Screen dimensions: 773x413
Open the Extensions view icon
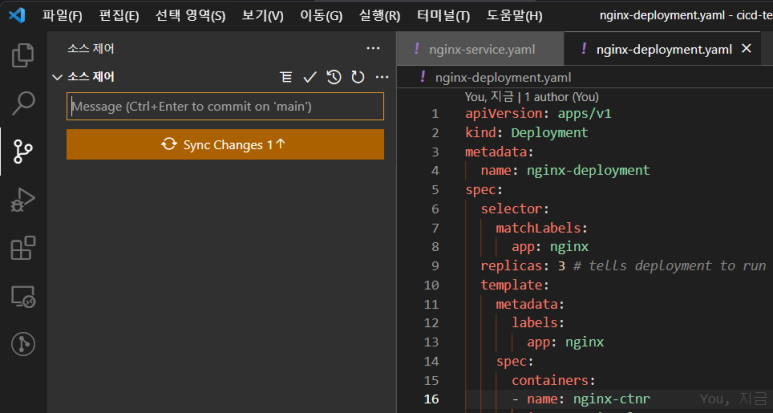click(22, 247)
